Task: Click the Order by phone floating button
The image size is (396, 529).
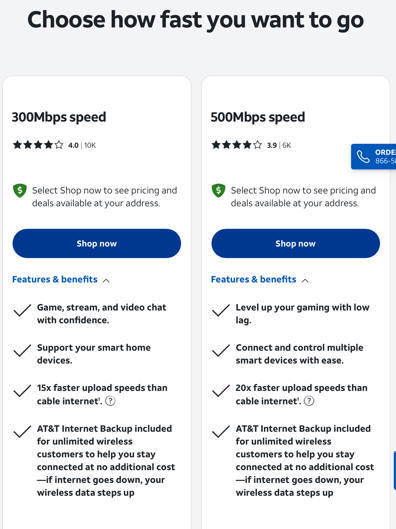Action: 373,157
